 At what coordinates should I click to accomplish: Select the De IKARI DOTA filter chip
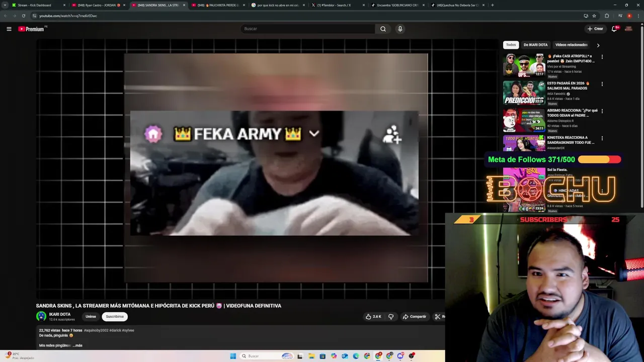(x=535, y=45)
